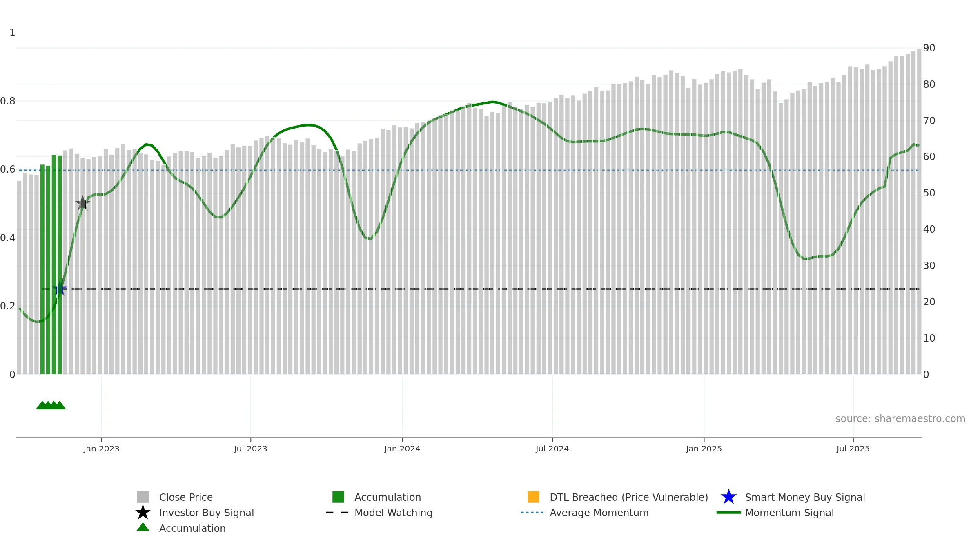Click the green Accumulation legend square
The width and height of the screenshot is (980, 551).
(x=338, y=497)
